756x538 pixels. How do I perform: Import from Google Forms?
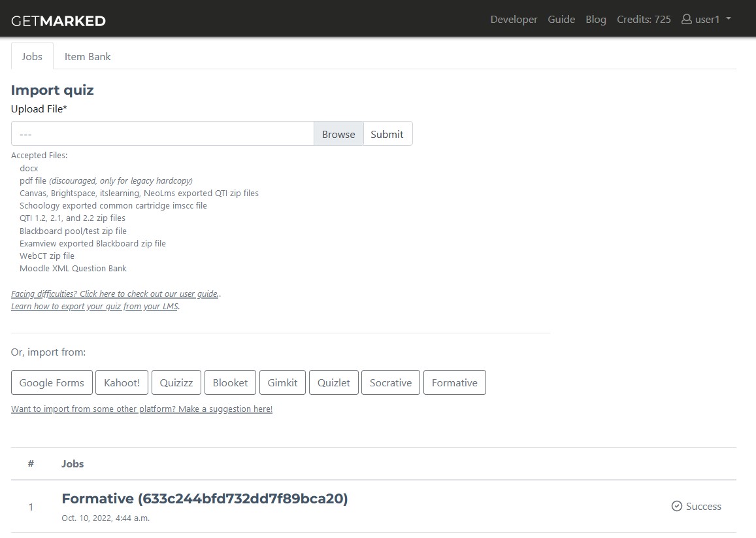coord(52,382)
